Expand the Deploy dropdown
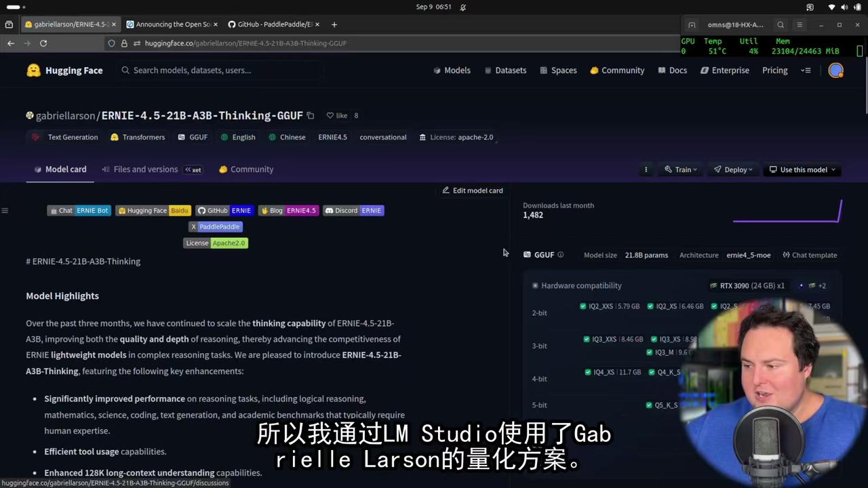 733,169
